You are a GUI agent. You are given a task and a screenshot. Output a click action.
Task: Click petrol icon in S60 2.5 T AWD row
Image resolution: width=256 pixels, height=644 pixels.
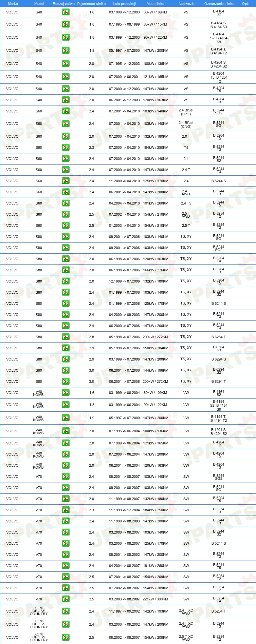[x=65, y=214]
